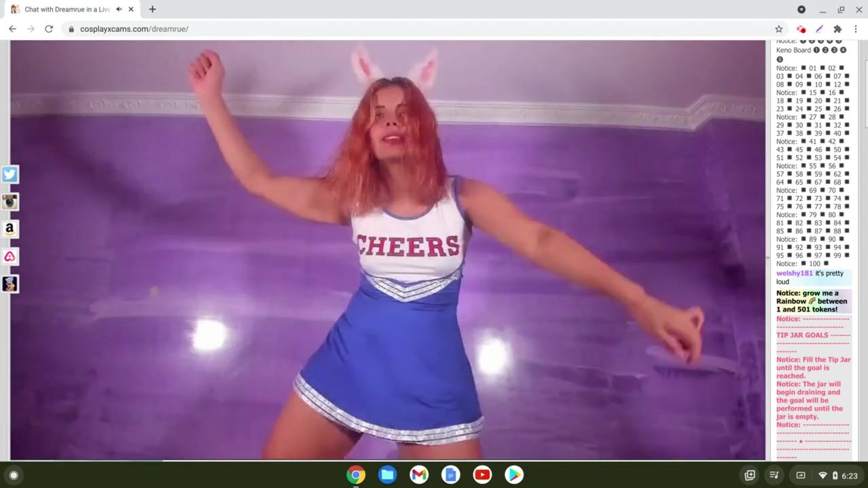The image size is (868, 488).
Task: Go back to the previous page
Action: pos(12,29)
